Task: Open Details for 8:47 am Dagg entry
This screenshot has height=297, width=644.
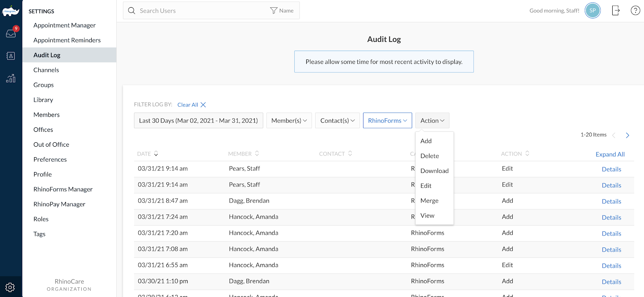Action: [x=611, y=201]
